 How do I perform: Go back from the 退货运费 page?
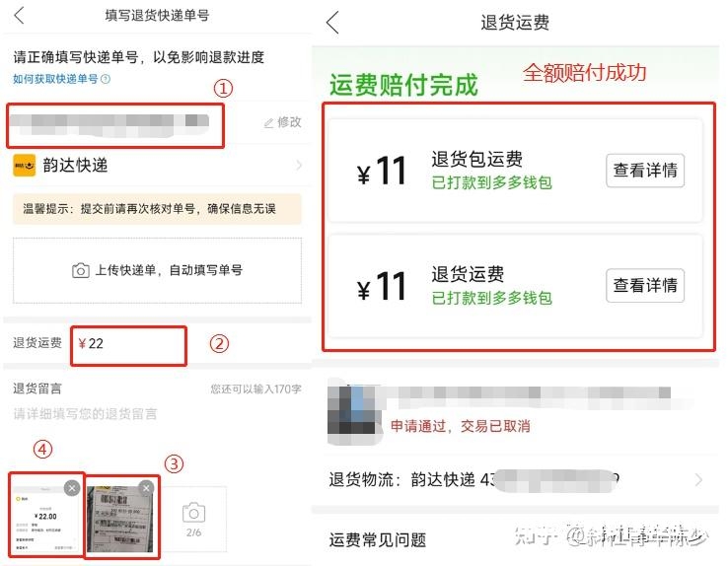pyautogui.click(x=332, y=23)
